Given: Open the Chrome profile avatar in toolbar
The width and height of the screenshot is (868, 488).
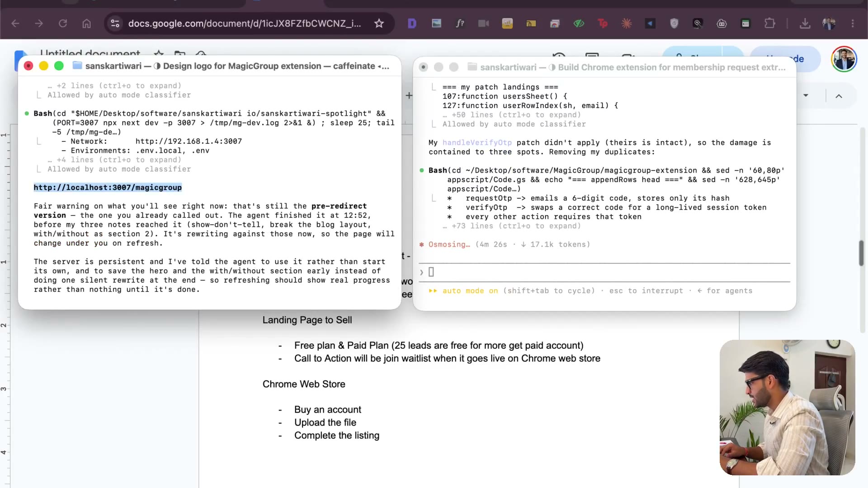Looking at the screenshot, I should click(829, 23).
